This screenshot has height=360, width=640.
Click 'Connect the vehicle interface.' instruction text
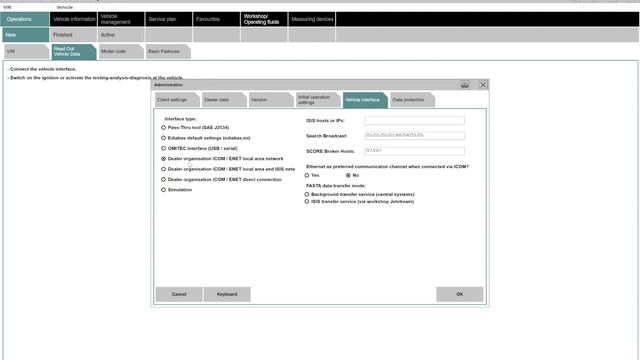pyautogui.click(x=43, y=69)
